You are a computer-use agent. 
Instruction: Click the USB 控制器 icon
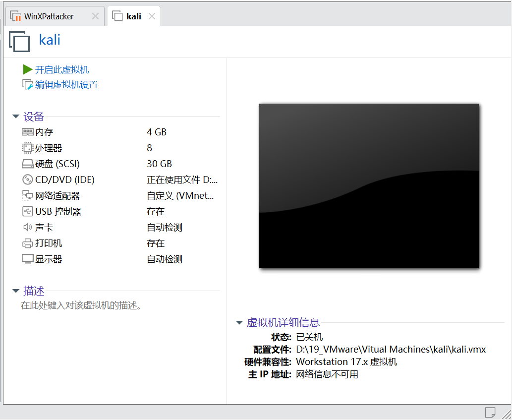click(x=28, y=211)
